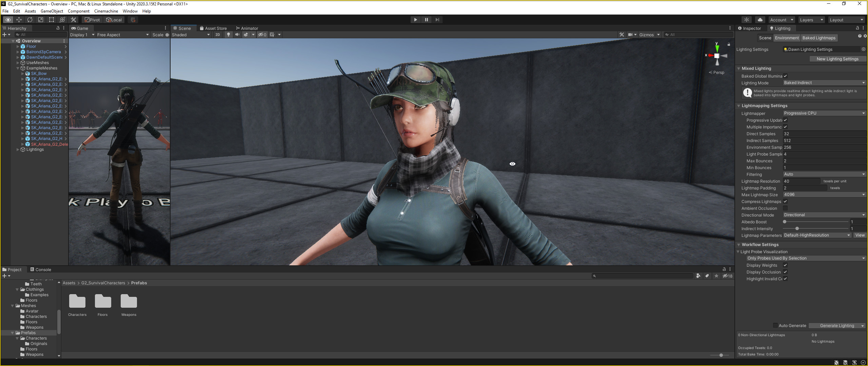868x366 pixels.
Task: Open the Max Lightmap Size dropdown
Action: click(x=824, y=195)
